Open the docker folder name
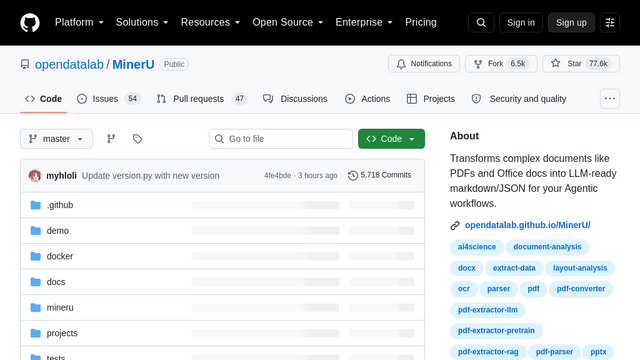Screen dimensions: 640x360 click(x=60, y=256)
